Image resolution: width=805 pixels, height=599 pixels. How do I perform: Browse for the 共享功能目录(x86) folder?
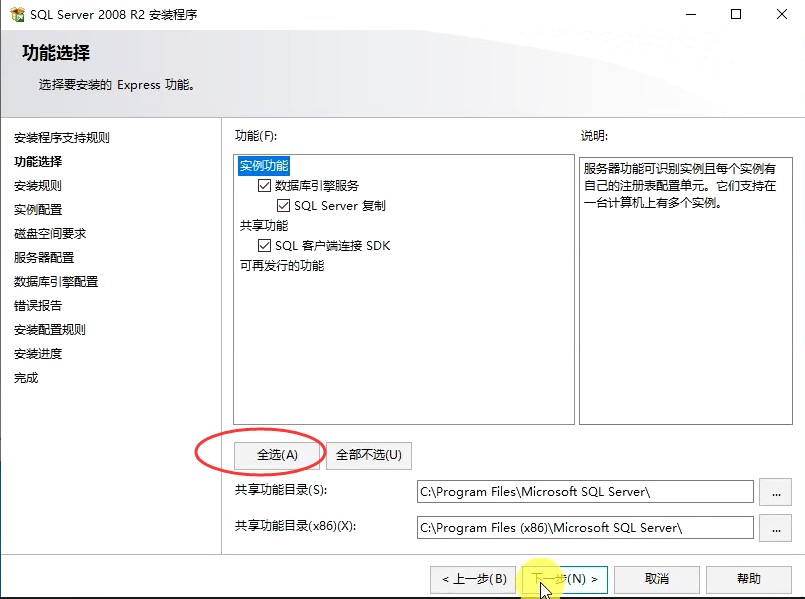(x=776, y=528)
